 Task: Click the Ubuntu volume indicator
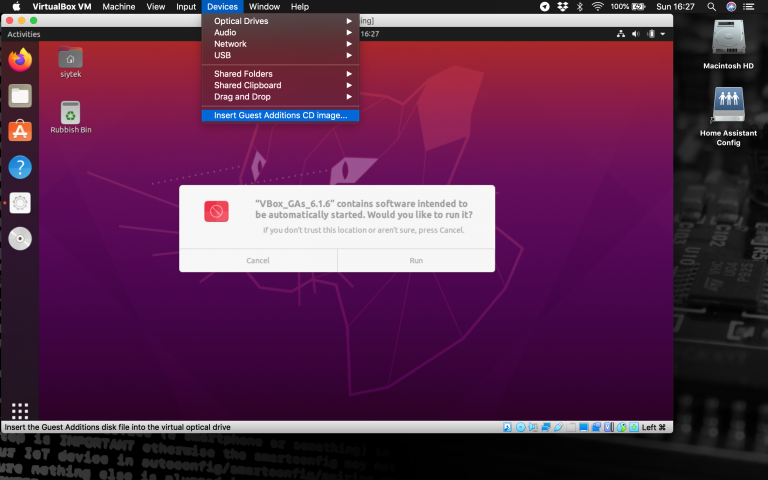tap(636, 34)
